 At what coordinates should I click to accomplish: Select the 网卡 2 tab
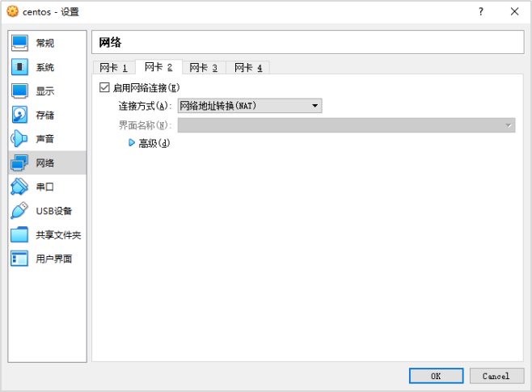[158, 67]
